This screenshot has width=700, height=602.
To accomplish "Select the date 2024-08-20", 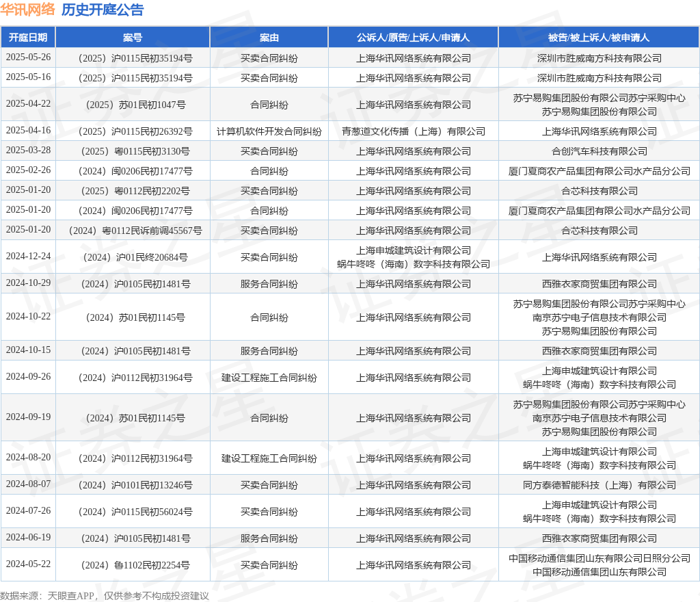I will click(x=28, y=458).
